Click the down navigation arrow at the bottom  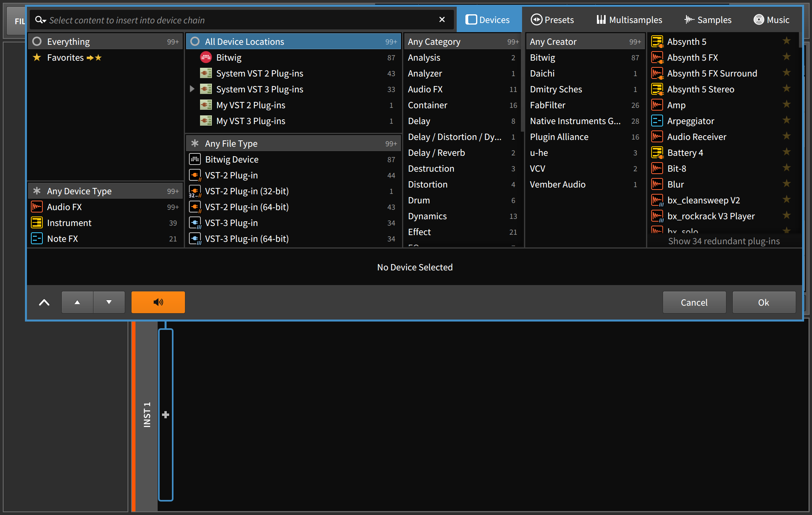(x=109, y=302)
